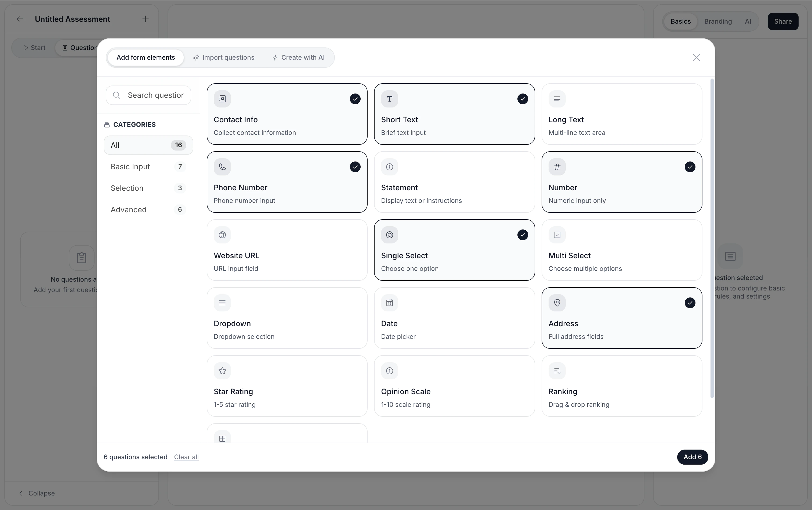Uncheck the Contact Info checkmark
The image size is (812, 510).
tap(355, 99)
